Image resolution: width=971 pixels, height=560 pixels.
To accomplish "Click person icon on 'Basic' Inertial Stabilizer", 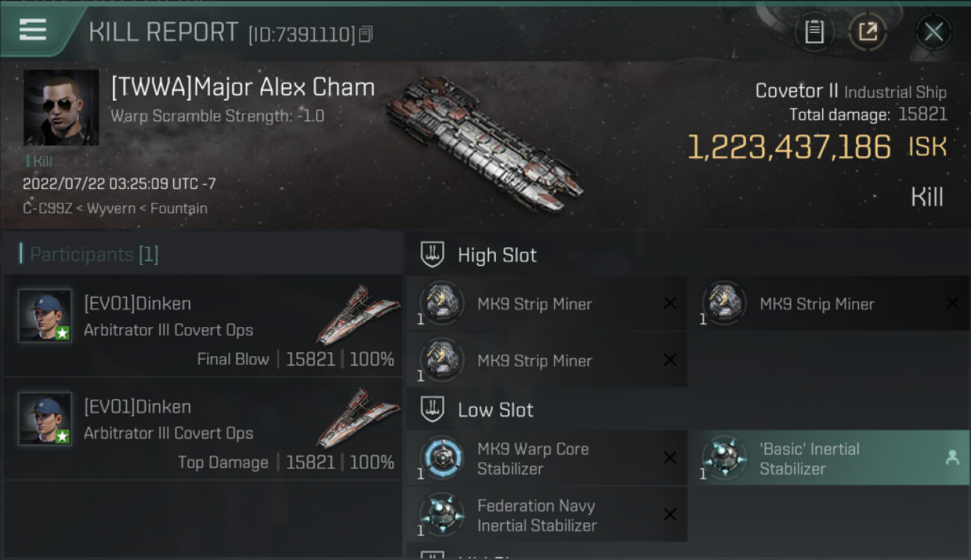I will (x=952, y=458).
